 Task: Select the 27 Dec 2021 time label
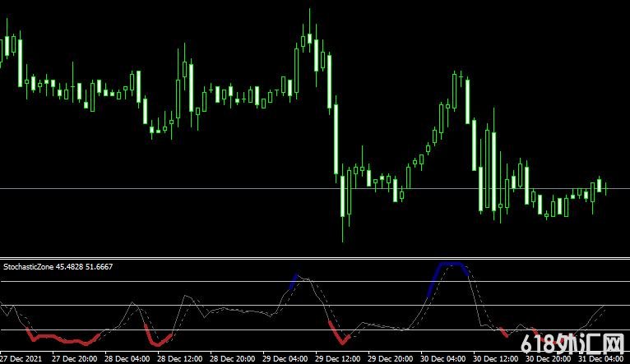point(21,358)
